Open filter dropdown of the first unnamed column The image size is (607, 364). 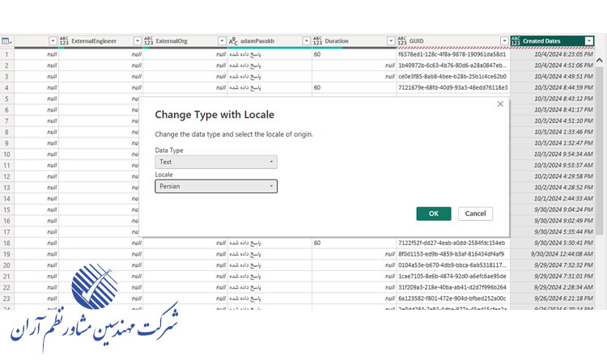click(x=53, y=41)
